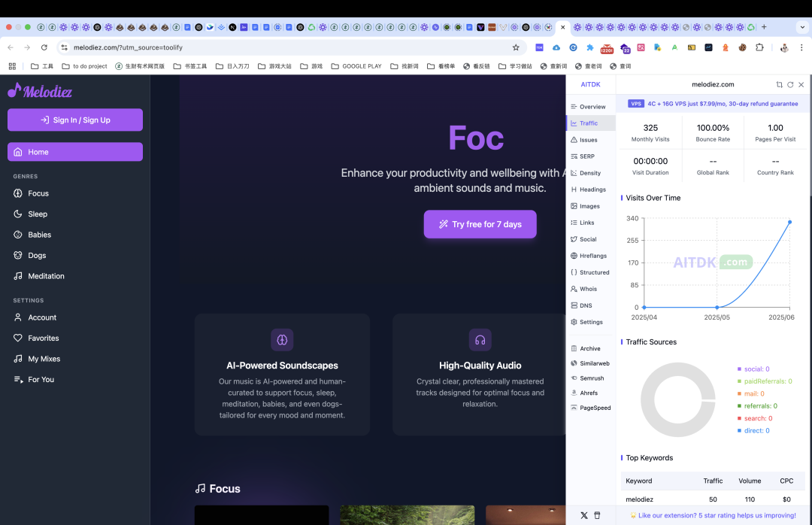Screen dimensions: 812x525
Task: Click the AITDK panel crop/screenshot icon
Action: click(x=780, y=84)
